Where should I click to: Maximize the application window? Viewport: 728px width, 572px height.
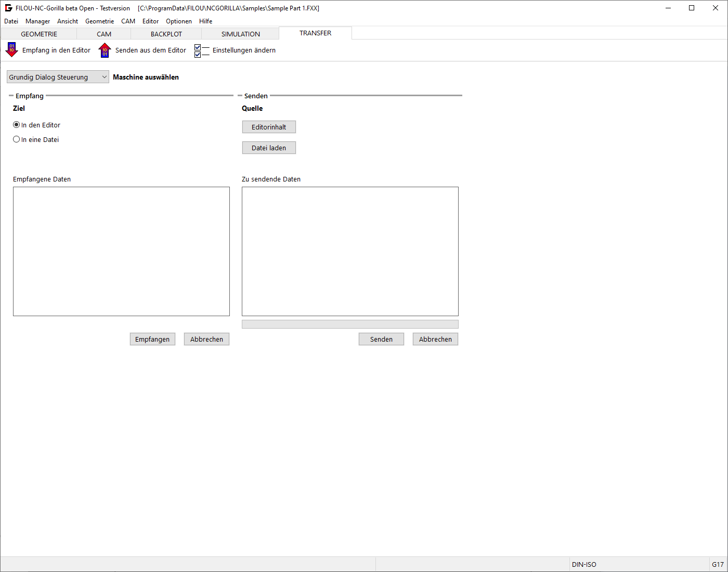[692, 8]
